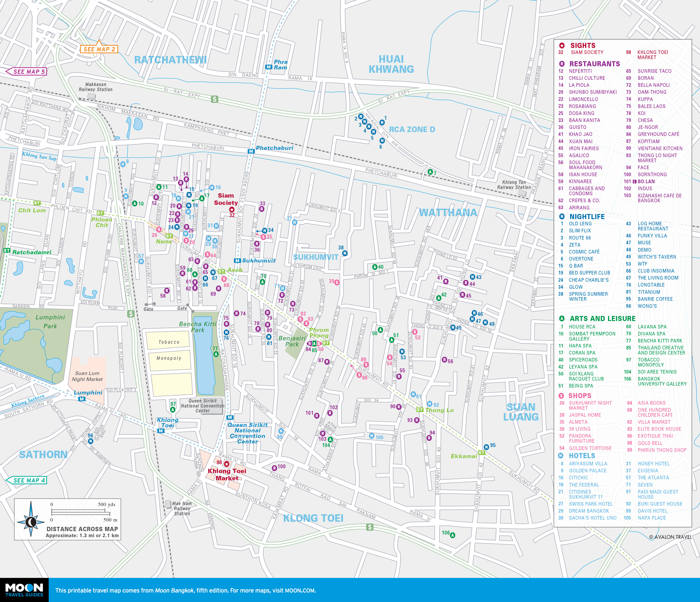Image resolution: width=700 pixels, height=602 pixels.
Task: Click the Bangkok University Gallery marker 106
Action: [x=452, y=535]
